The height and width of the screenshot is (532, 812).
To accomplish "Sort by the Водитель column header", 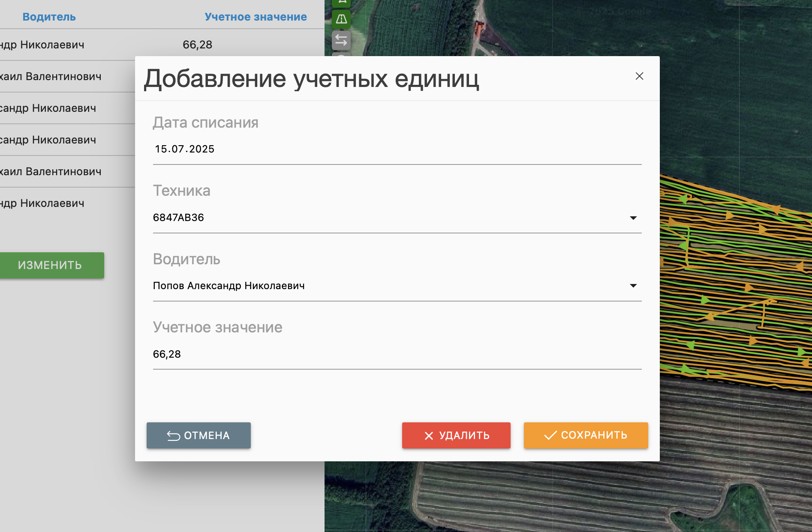I will [49, 17].
